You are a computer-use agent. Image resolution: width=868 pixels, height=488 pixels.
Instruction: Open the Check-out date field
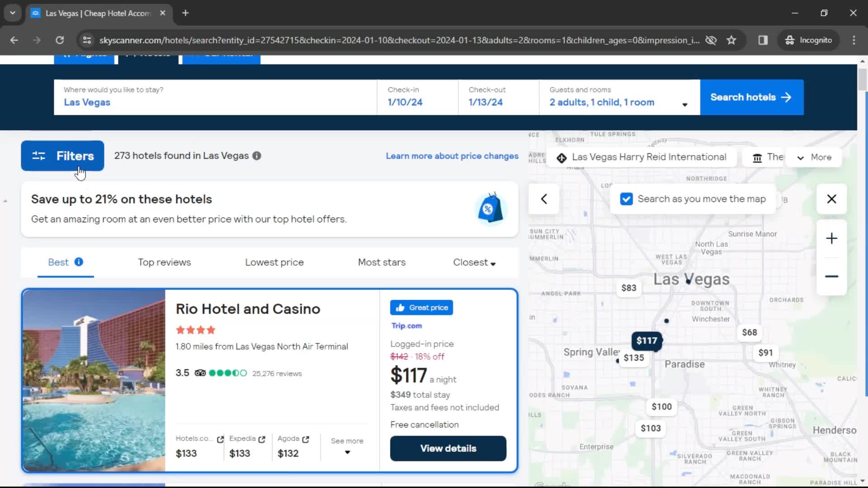(x=499, y=97)
